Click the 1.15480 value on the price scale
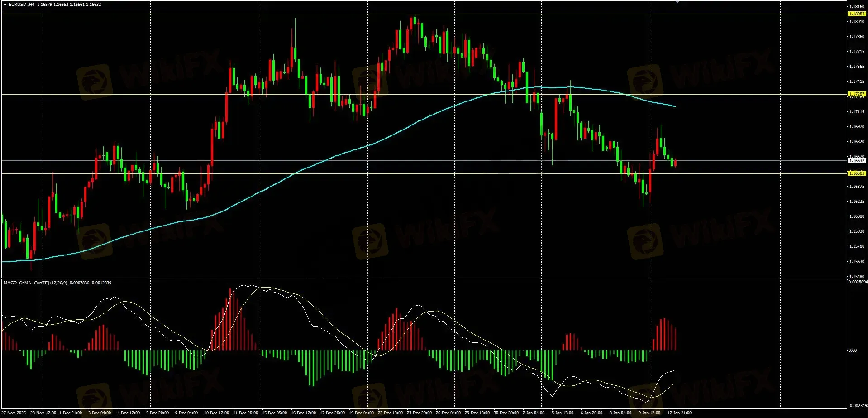This screenshot has height=418, width=868. pos(857,277)
